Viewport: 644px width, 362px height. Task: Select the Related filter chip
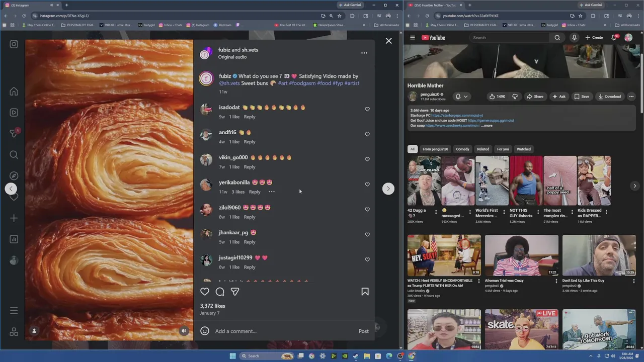(483, 149)
